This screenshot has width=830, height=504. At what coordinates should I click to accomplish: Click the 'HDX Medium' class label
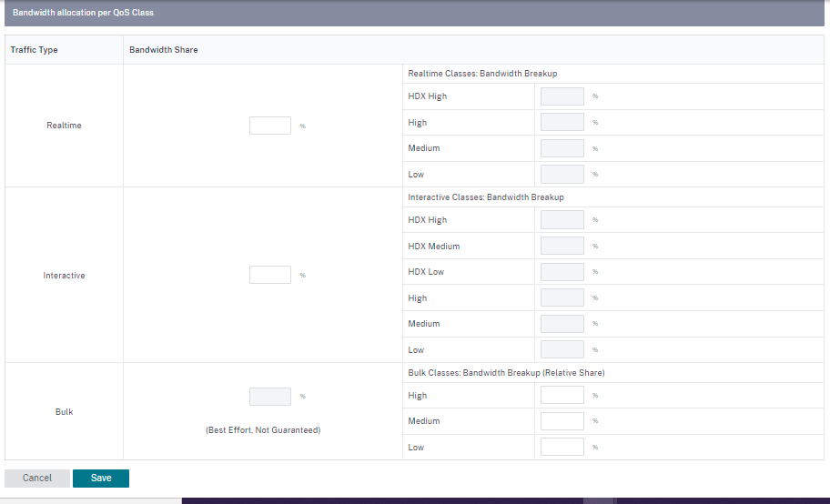[433, 247]
